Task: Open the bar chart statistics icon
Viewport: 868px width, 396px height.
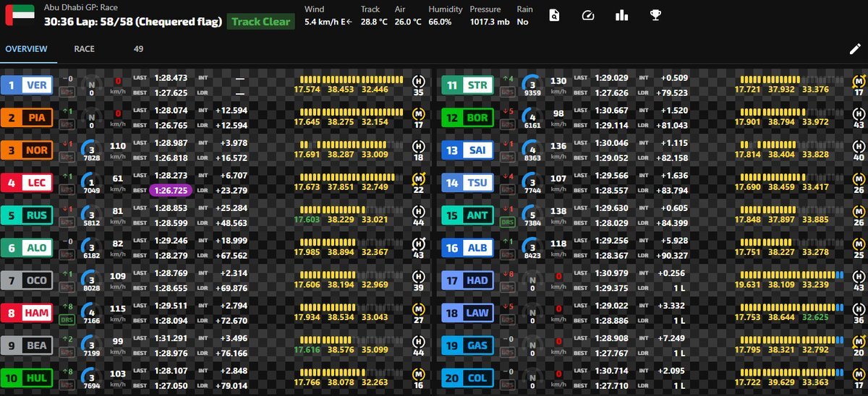Action: [x=621, y=15]
